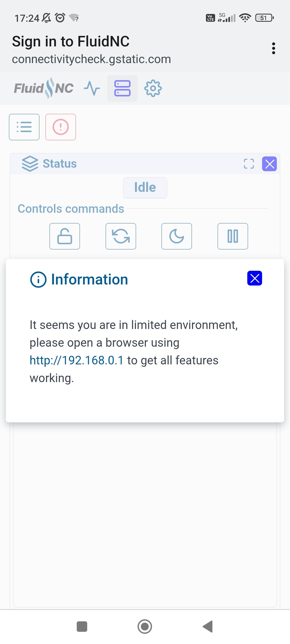The image size is (290, 644).
Task: Open the pulse activity dashboard tab
Action: coord(92,88)
